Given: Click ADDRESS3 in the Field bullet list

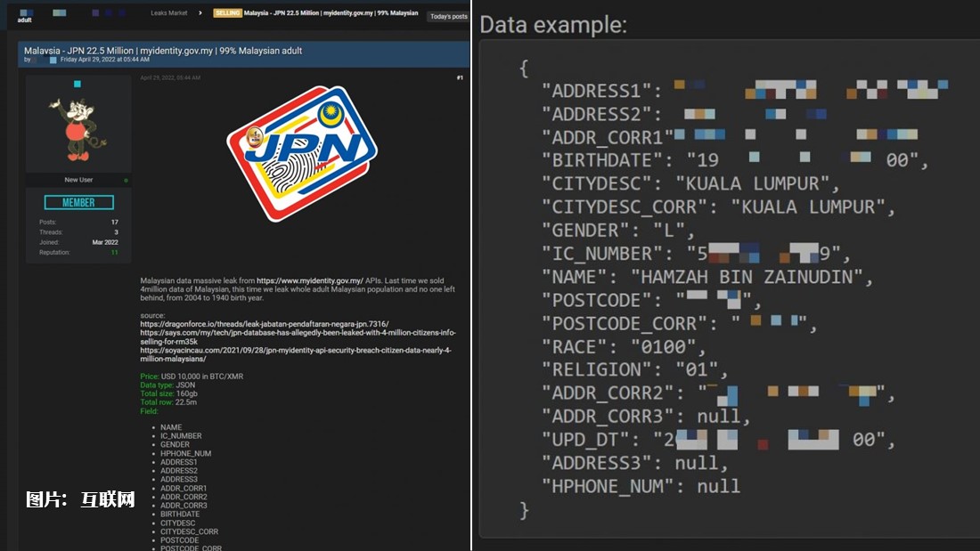Looking at the screenshot, I should tap(179, 479).
